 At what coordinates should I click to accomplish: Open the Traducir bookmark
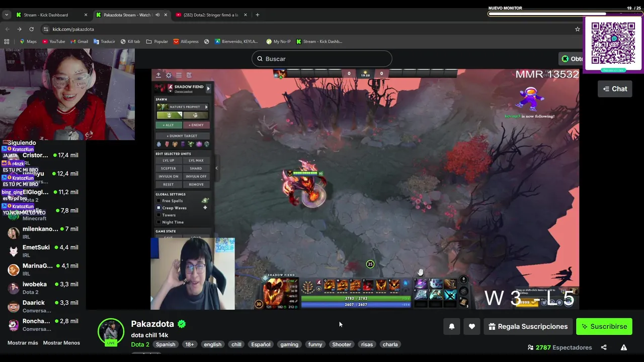(104, 42)
